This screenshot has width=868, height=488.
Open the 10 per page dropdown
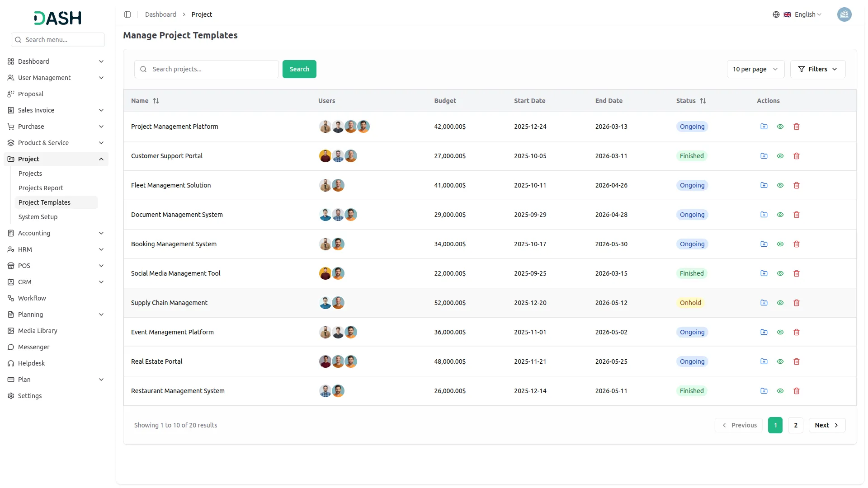[x=755, y=69]
